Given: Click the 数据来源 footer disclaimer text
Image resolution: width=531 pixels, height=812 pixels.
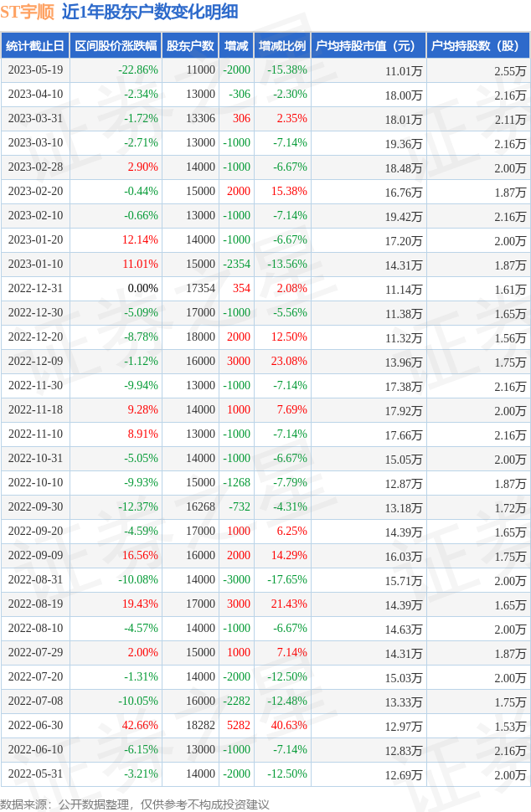Looking at the screenshot, I should (135, 804).
